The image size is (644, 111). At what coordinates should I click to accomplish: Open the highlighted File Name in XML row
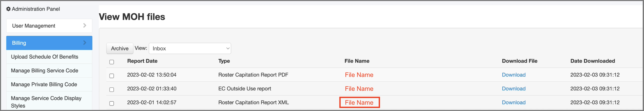359,103
